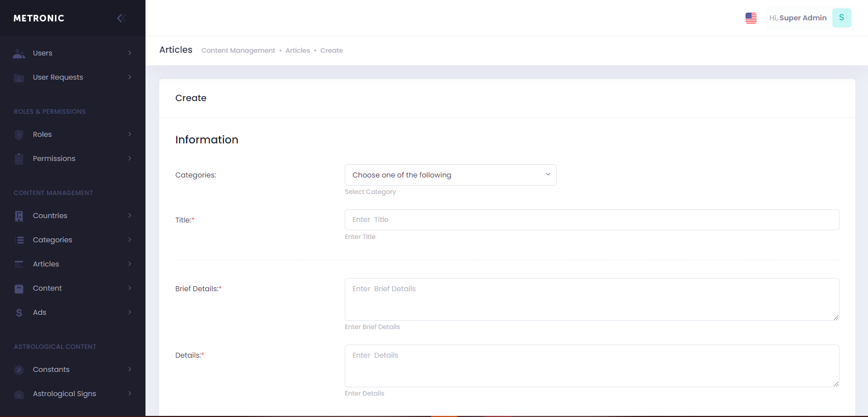Viewport: 868px width, 417px height.
Task: Click the Content Management breadcrumb link
Action: click(238, 51)
